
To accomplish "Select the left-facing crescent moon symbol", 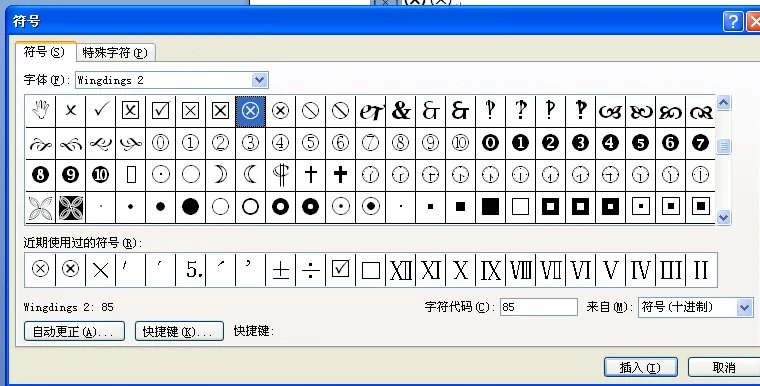I will (x=251, y=175).
